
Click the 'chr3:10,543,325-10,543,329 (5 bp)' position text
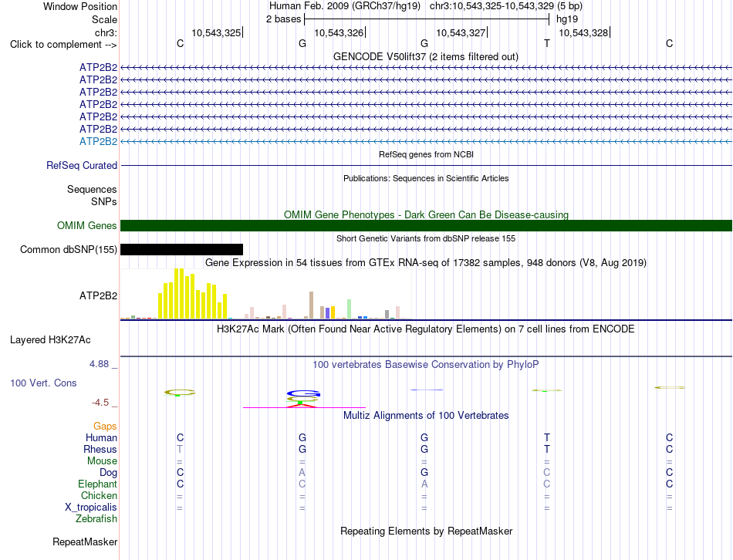tap(506, 6)
